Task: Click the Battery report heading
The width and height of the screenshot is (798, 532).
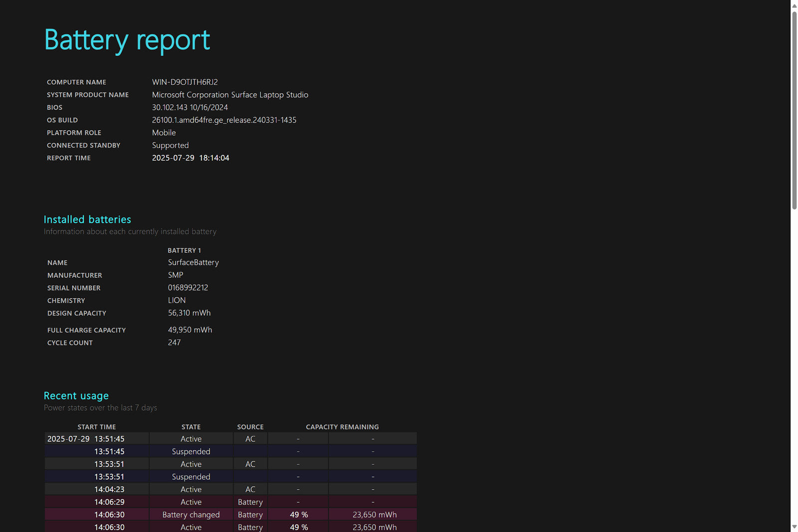Action: (x=127, y=40)
